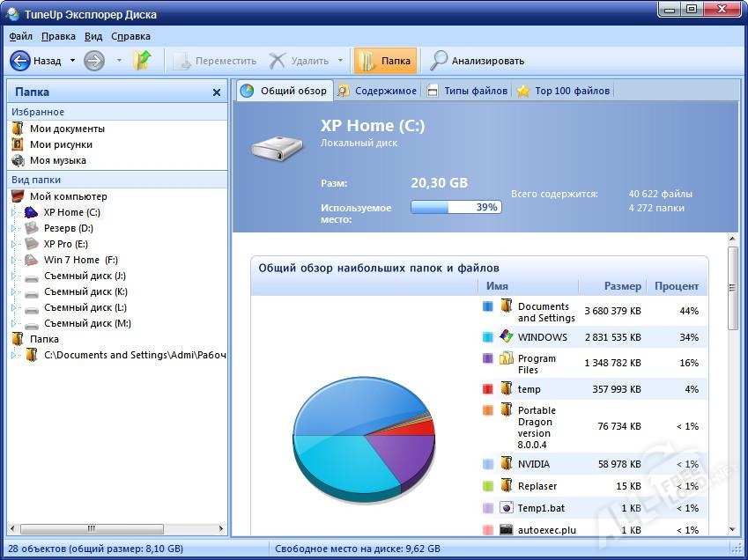Open the Назад history dropdown arrow
The width and height of the screenshot is (748, 560).
(72, 61)
